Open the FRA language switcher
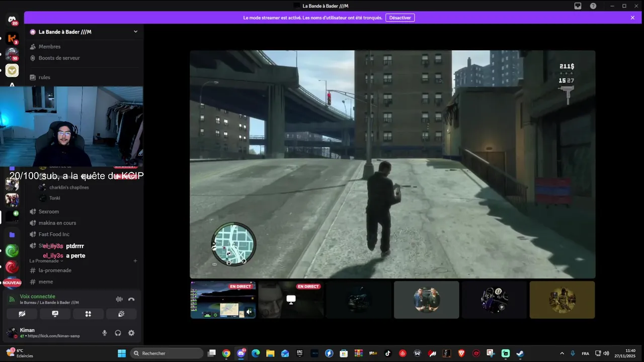The height and width of the screenshot is (362, 644). (585, 353)
